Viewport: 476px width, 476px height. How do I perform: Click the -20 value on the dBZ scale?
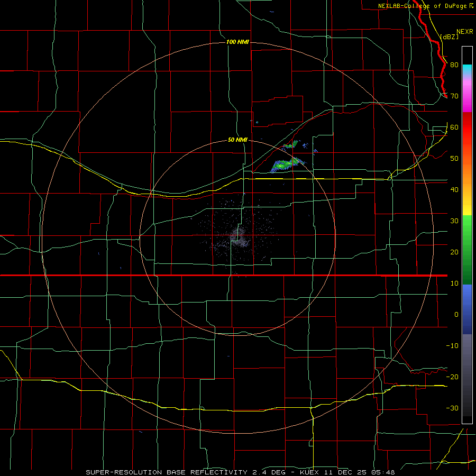452,377
